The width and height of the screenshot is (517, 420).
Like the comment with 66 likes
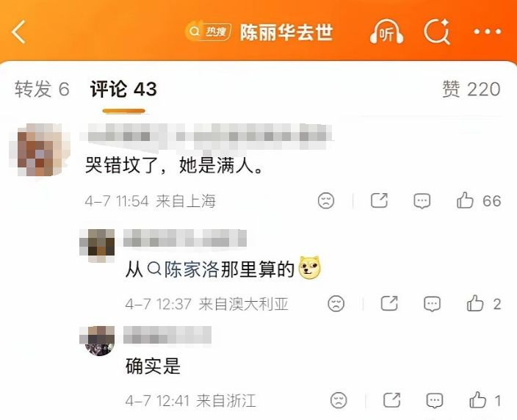click(x=478, y=200)
